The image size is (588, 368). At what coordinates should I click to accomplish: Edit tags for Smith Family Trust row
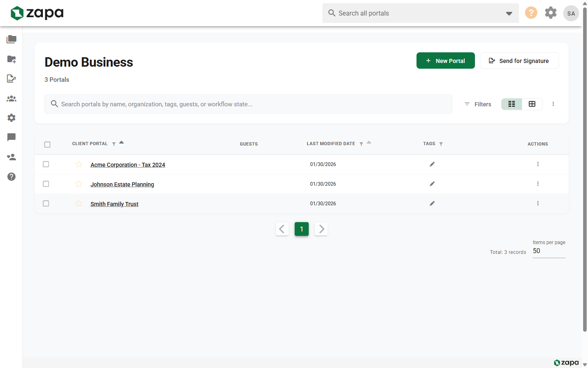pyautogui.click(x=432, y=204)
